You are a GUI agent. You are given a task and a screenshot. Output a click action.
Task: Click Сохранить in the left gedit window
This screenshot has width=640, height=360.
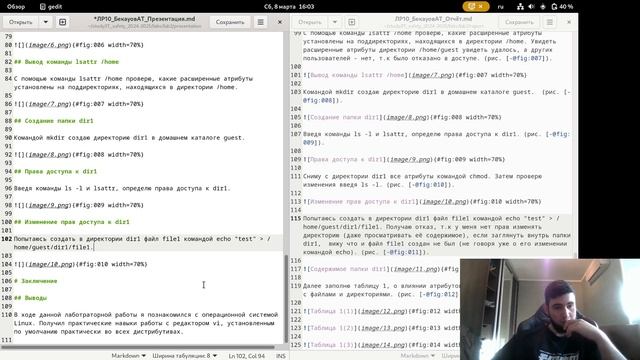click(x=230, y=22)
